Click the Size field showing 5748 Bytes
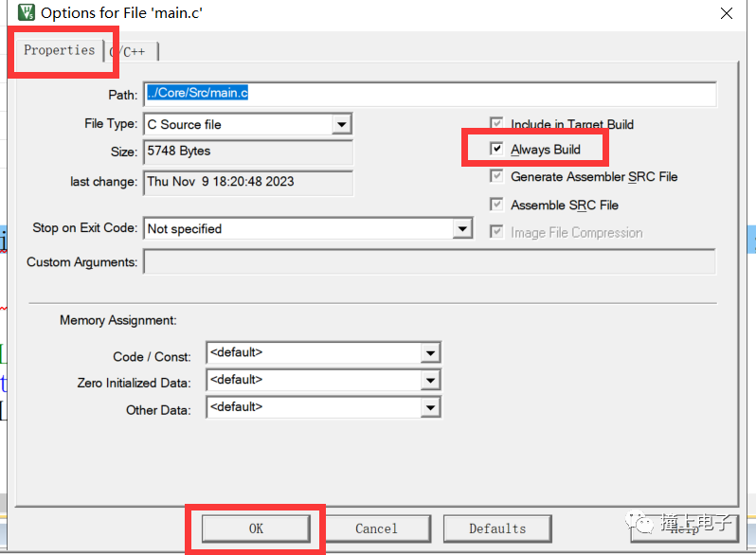 point(248,152)
